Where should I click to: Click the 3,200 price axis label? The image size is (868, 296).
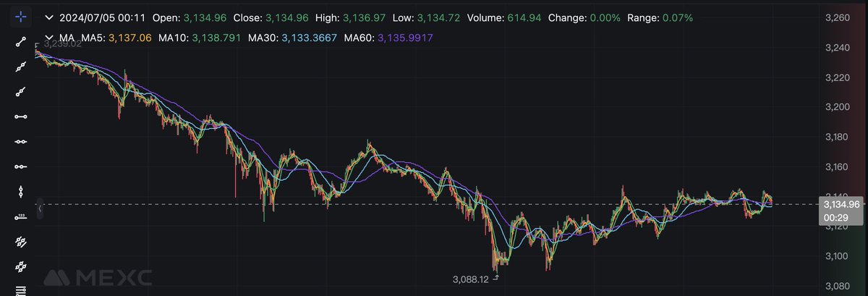(839, 107)
